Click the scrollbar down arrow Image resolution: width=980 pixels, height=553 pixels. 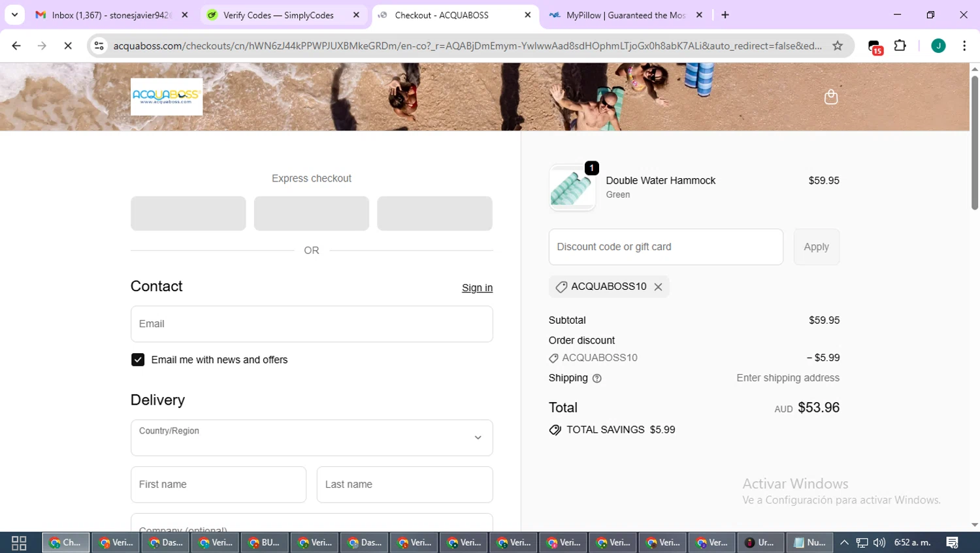(x=974, y=525)
